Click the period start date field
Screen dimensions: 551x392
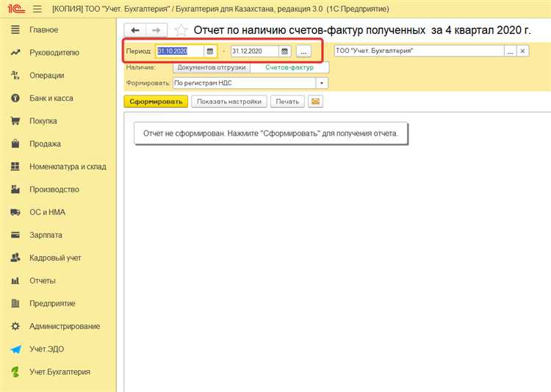pos(179,51)
